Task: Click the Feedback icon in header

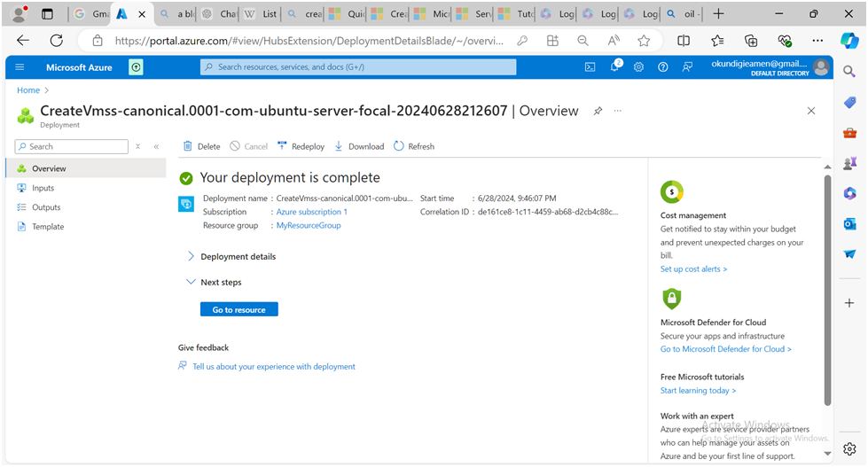Action: pyautogui.click(x=687, y=67)
